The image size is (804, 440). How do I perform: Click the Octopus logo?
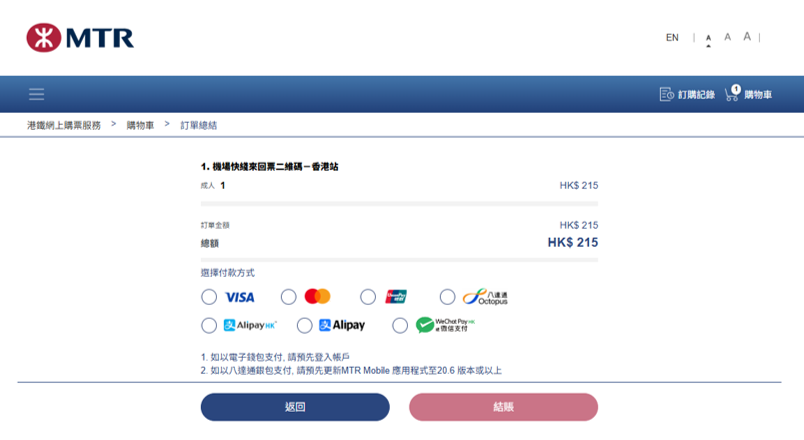pos(485,297)
